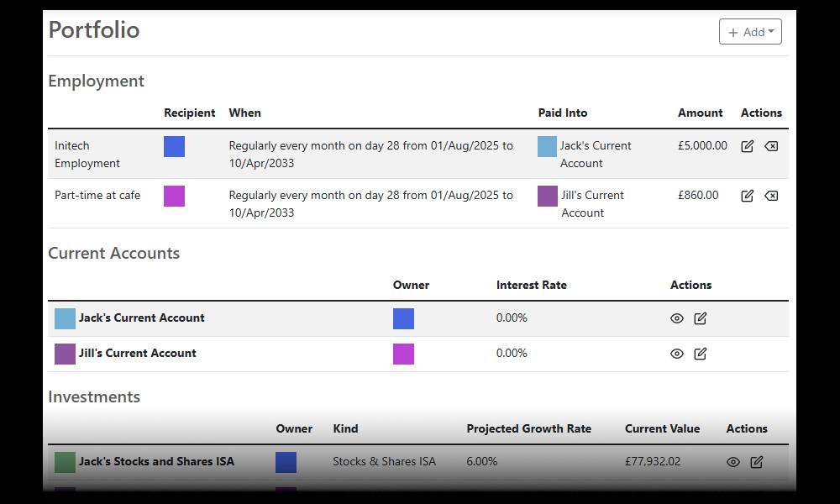Delete the Part-time at cafe income
The width and height of the screenshot is (840, 504).
(771, 195)
